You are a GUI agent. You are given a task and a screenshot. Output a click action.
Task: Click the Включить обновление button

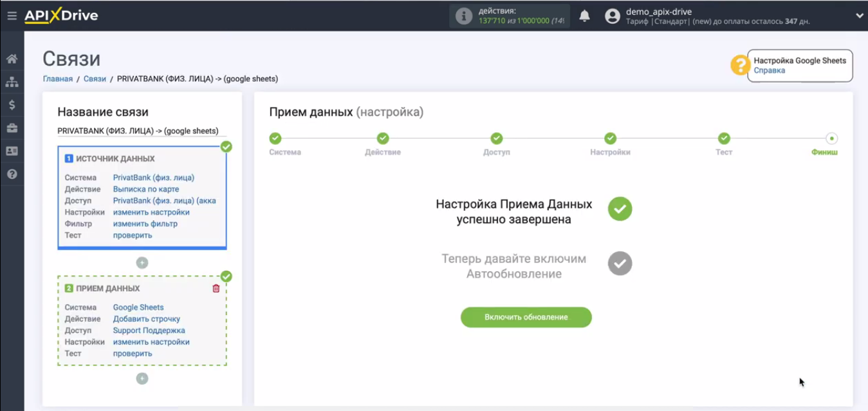pyautogui.click(x=526, y=318)
